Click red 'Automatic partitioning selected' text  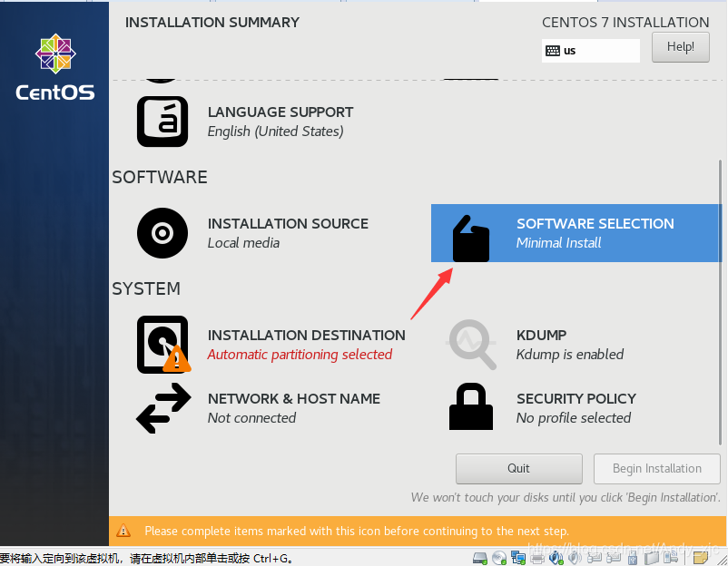[x=300, y=355]
